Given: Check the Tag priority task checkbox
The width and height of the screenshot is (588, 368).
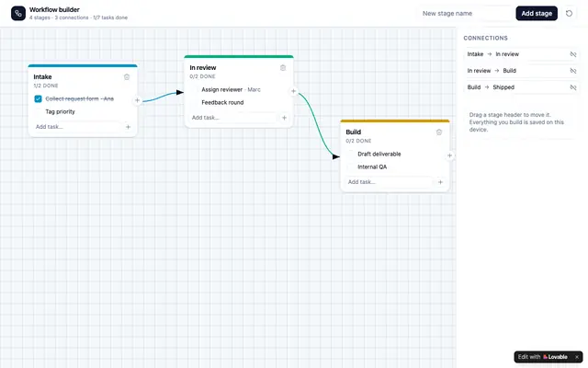Looking at the screenshot, I should point(38,112).
